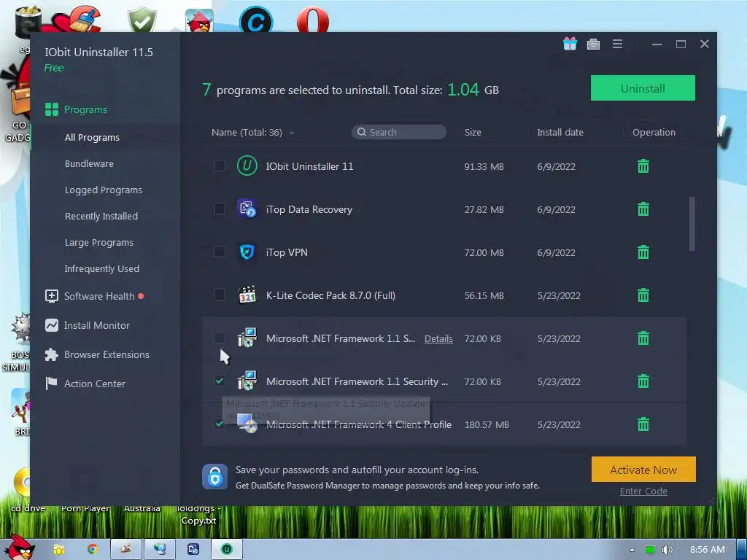This screenshot has height=560, width=747.
Task: Click trash icon for .NET Framework 1.1 Security row
Action: pyautogui.click(x=643, y=381)
